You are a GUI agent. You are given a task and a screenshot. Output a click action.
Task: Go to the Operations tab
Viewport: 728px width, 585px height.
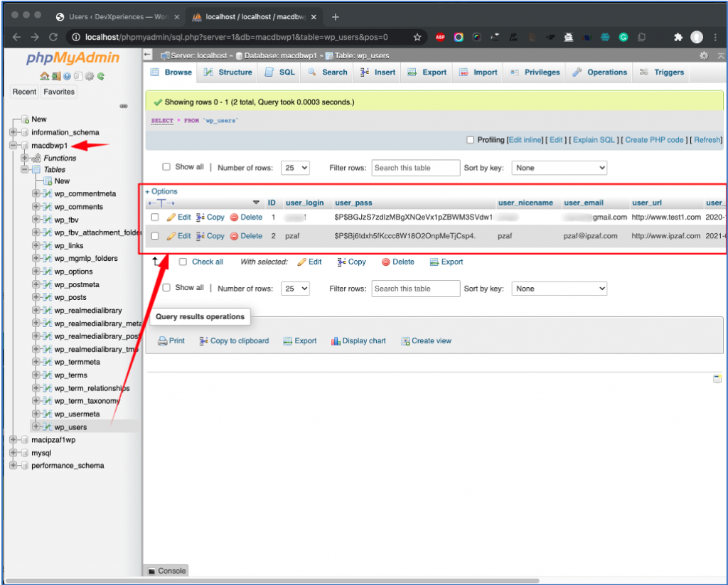[x=599, y=73]
